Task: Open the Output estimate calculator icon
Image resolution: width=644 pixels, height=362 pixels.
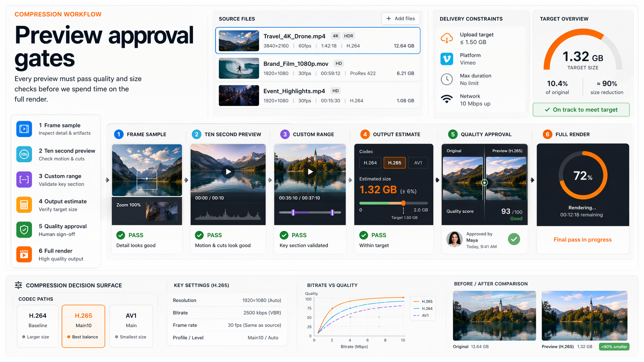Action: click(24, 205)
